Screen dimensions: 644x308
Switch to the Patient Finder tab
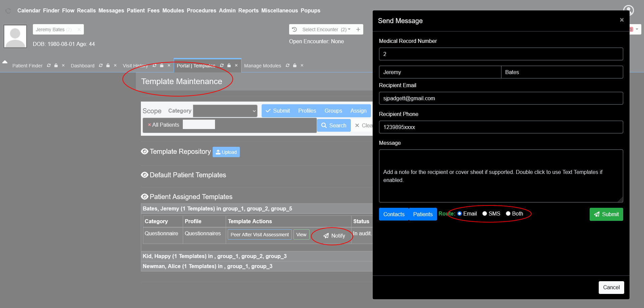(28, 66)
